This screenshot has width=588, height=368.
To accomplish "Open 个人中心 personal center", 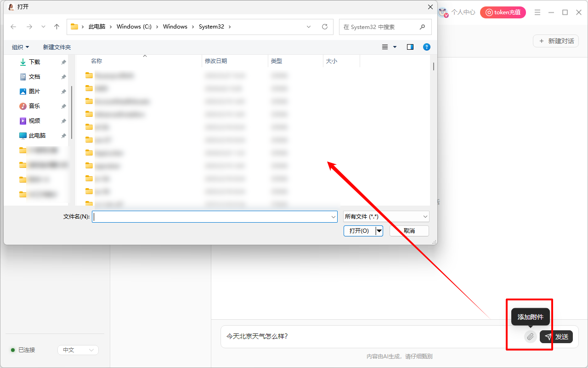I will click(463, 12).
